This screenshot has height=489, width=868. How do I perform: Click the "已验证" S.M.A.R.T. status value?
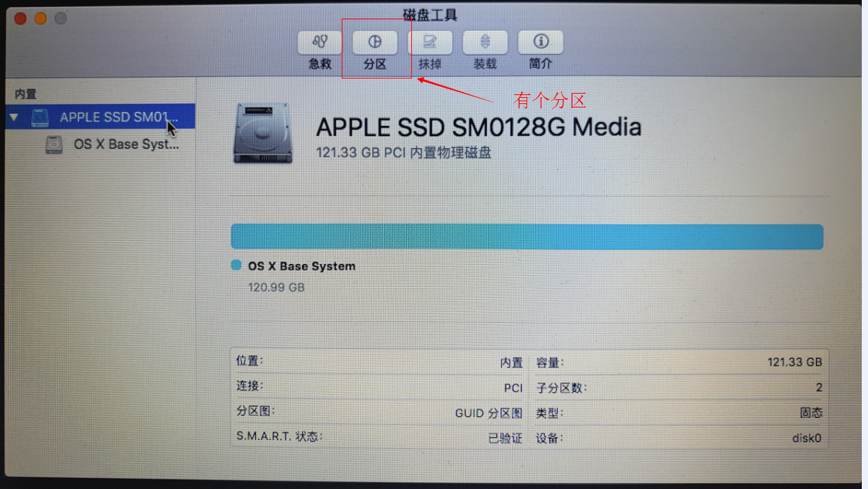[x=506, y=438]
